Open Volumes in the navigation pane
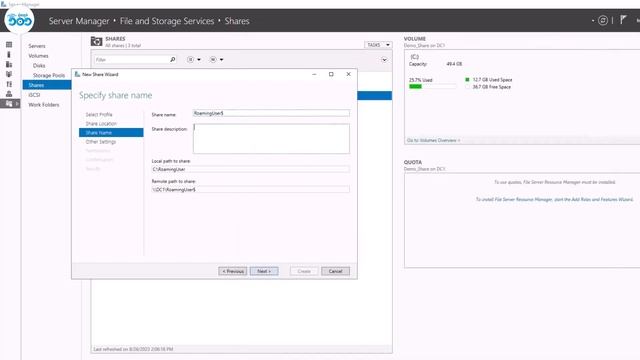Viewport: 640px width, 360px height. (x=38, y=56)
